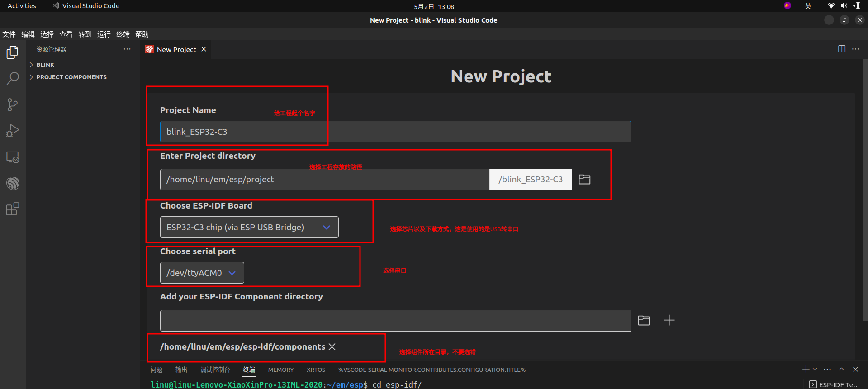
Task: Close the bottom terminal panel
Action: point(855,369)
